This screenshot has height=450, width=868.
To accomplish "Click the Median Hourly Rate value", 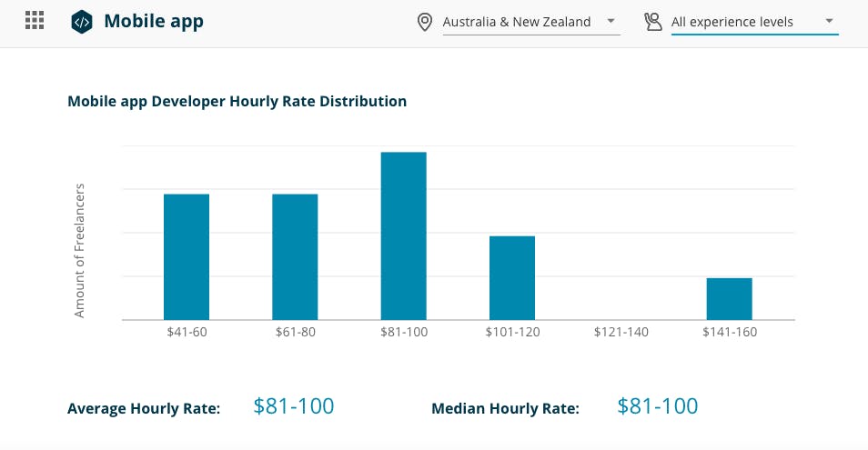I will coord(658,406).
